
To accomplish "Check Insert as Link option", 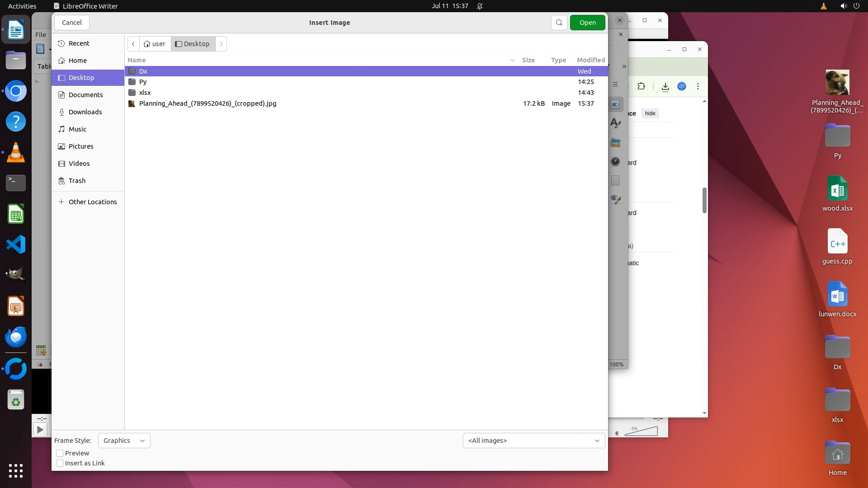I will (60, 463).
